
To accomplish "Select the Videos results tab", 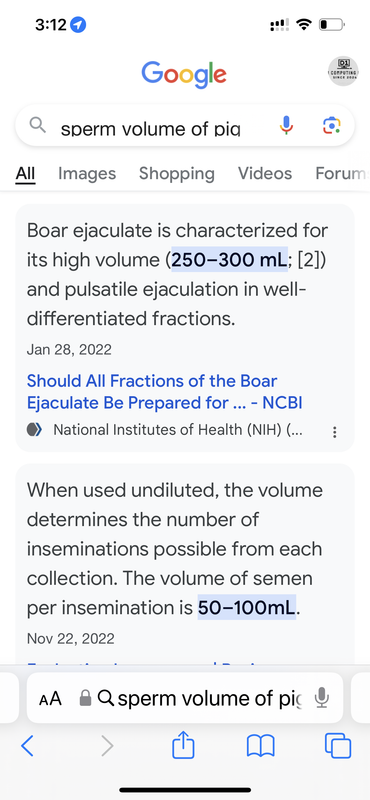I will click(265, 173).
